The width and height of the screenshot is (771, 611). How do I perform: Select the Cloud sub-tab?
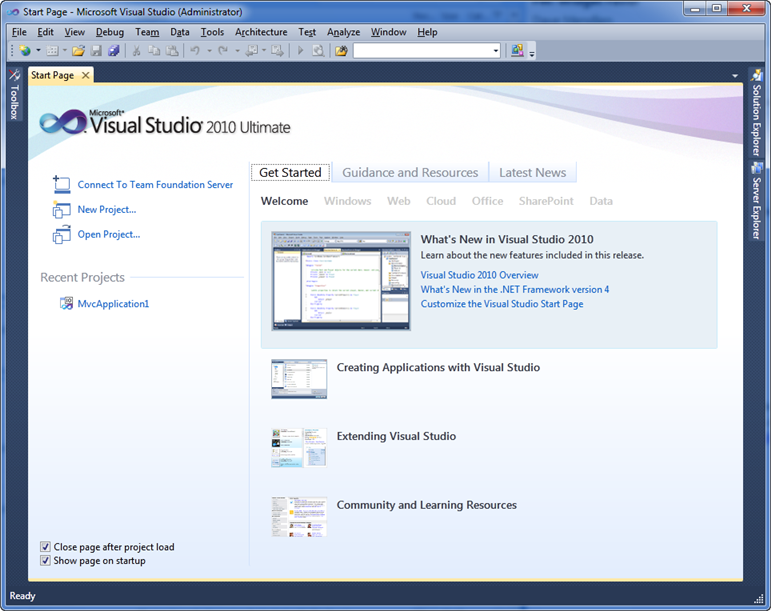click(441, 201)
